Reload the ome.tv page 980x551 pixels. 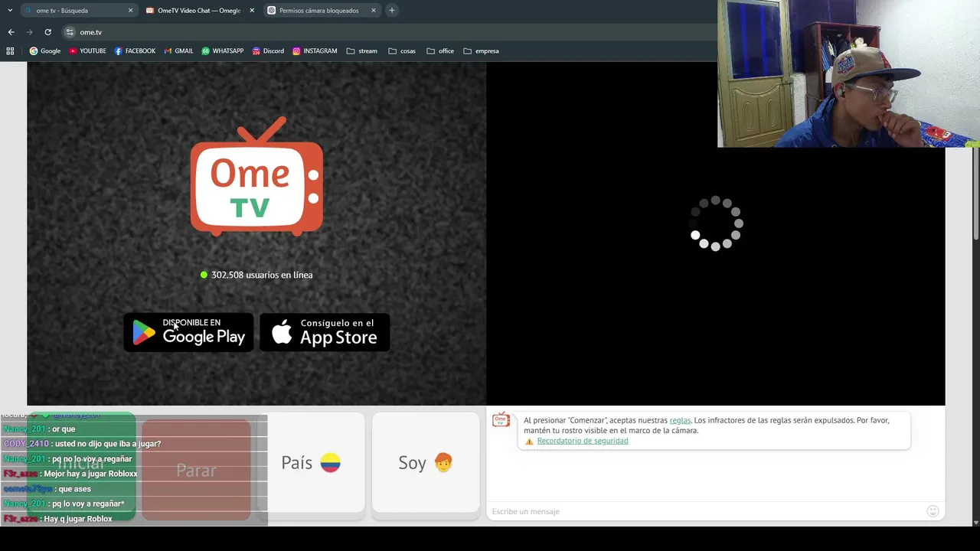pyautogui.click(x=47, y=32)
